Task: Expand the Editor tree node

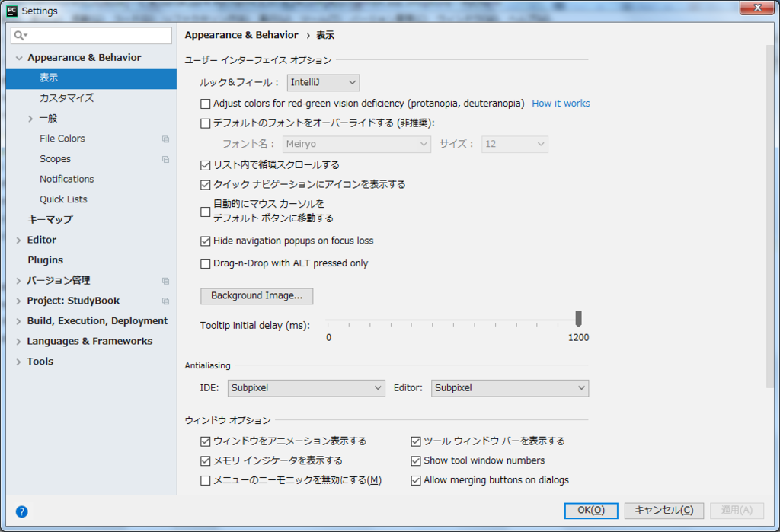Action: coord(18,241)
